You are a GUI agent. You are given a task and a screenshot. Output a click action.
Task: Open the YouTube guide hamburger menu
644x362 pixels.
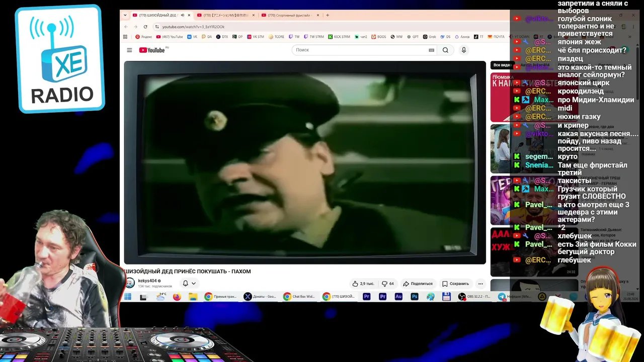pos(129,50)
